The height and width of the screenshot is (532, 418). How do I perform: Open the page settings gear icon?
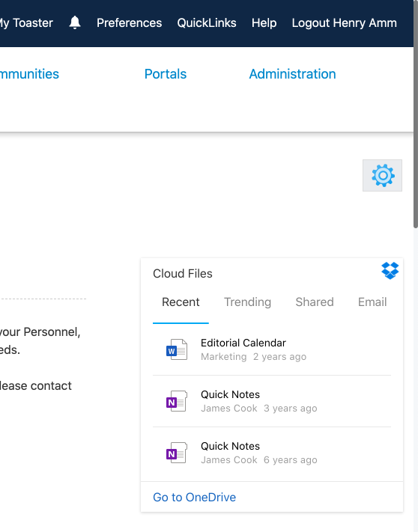click(x=382, y=175)
